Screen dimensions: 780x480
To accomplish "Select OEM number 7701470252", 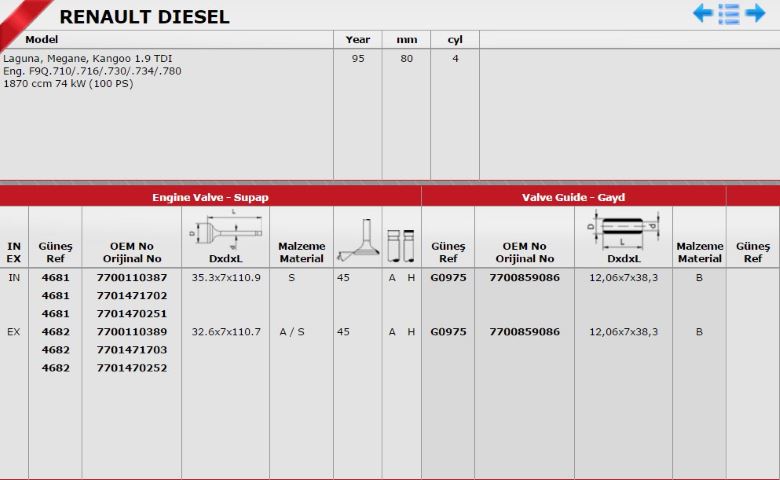I will (x=132, y=368).
